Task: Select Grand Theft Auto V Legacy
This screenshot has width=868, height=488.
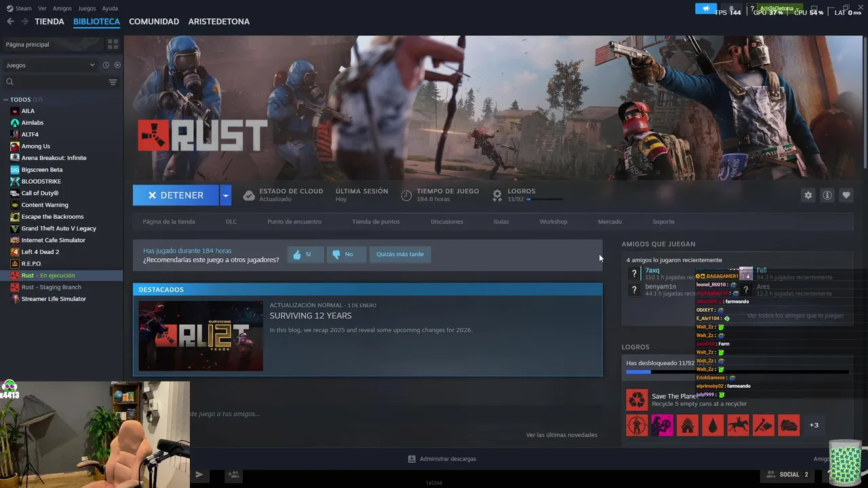Action: click(58, 228)
